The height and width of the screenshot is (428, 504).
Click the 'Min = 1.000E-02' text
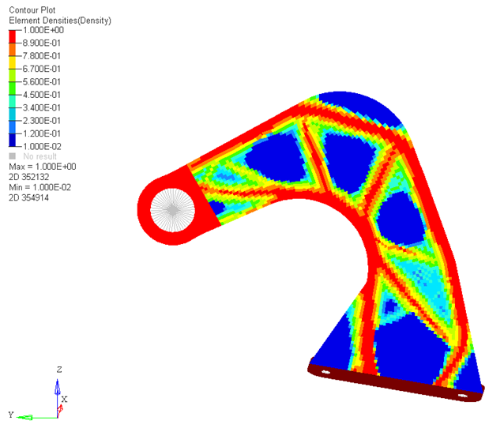pyautogui.click(x=39, y=187)
